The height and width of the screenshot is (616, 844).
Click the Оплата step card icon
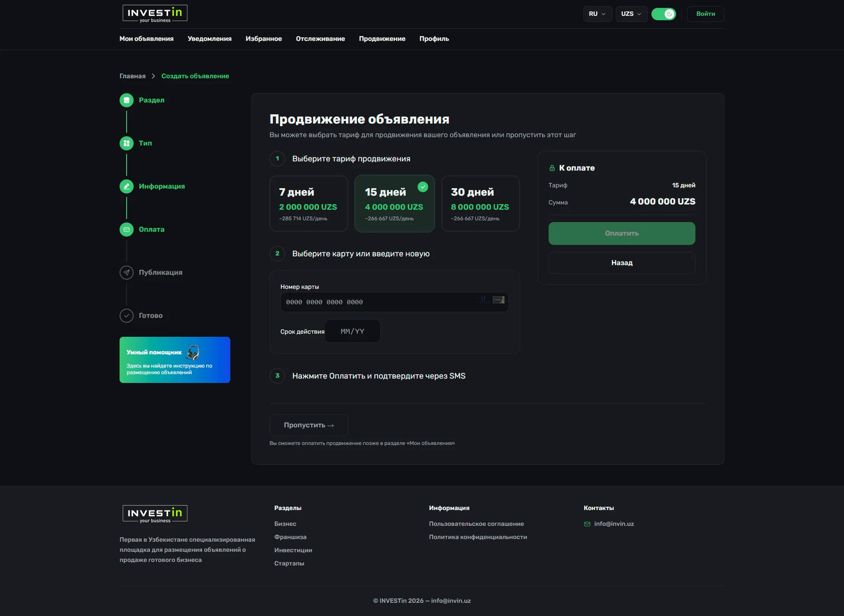point(127,230)
